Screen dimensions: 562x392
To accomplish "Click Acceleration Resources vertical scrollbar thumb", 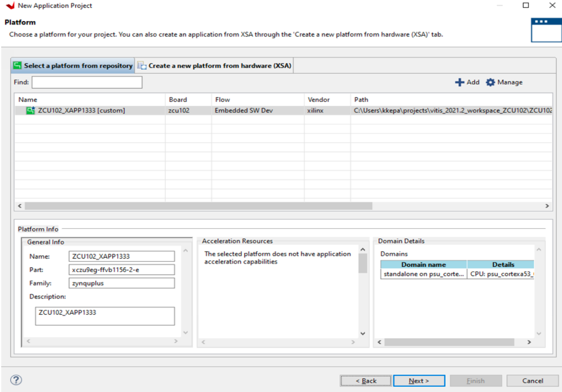I will pos(363,264).
